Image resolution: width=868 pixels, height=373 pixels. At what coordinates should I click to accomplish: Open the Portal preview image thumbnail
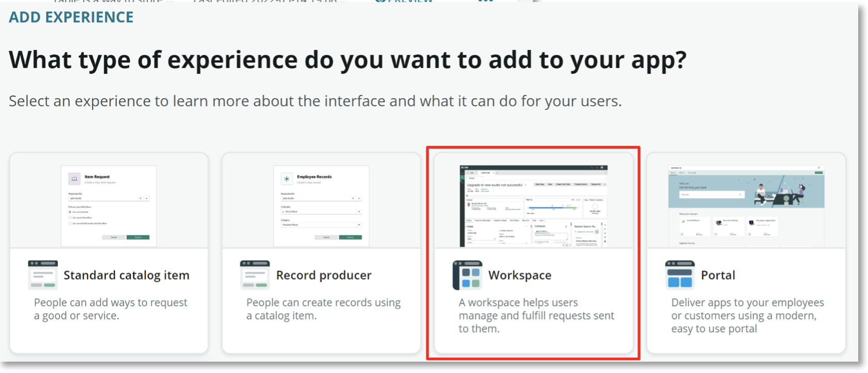click(746, 206)
